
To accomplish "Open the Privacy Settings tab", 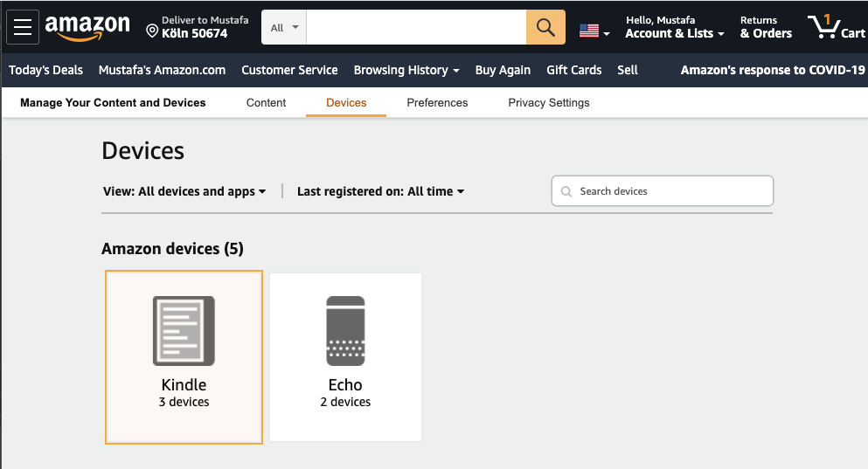I will pyautogui.click(x=549, y=103).
